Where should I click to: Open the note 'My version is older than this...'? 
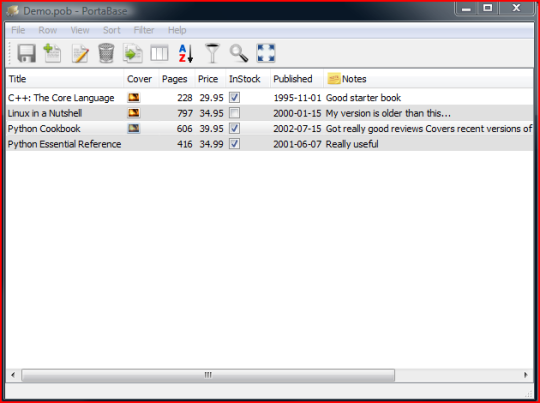[388, 113]
